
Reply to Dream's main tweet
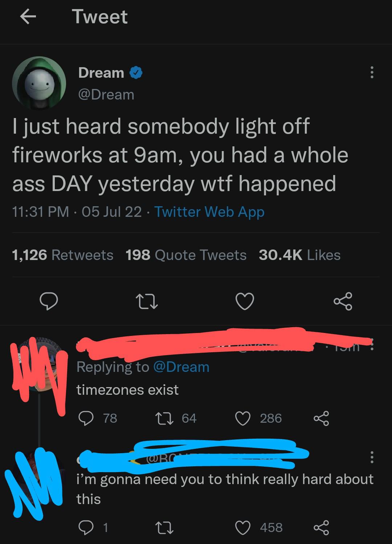[x=49, y=302]
